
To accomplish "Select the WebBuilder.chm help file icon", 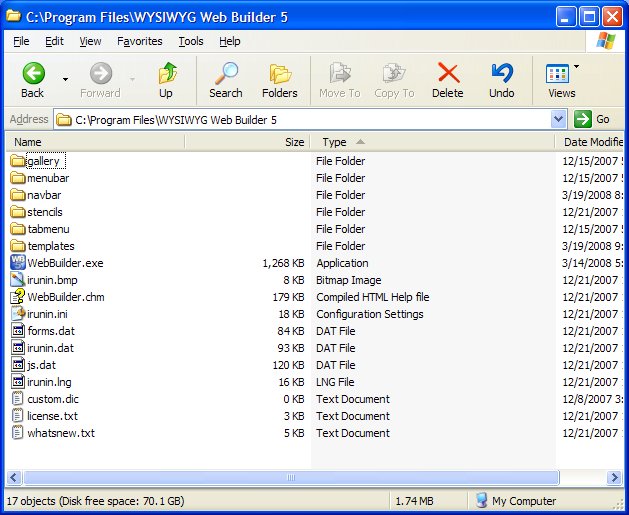I will coord(18,297).
